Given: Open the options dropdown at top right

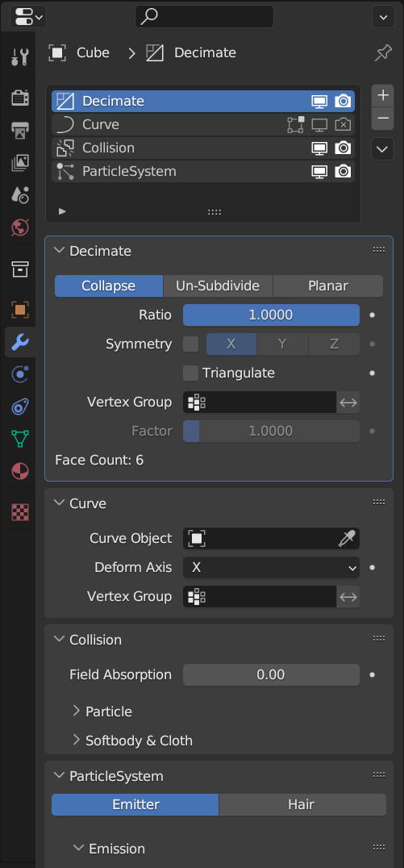Looking at the screenshot, I should coord(383,17).
